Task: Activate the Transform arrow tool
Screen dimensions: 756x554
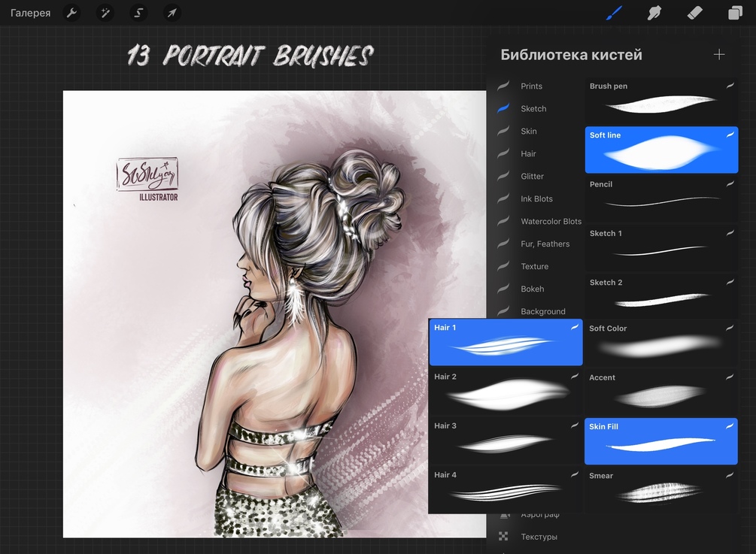Action: [172, 13]
